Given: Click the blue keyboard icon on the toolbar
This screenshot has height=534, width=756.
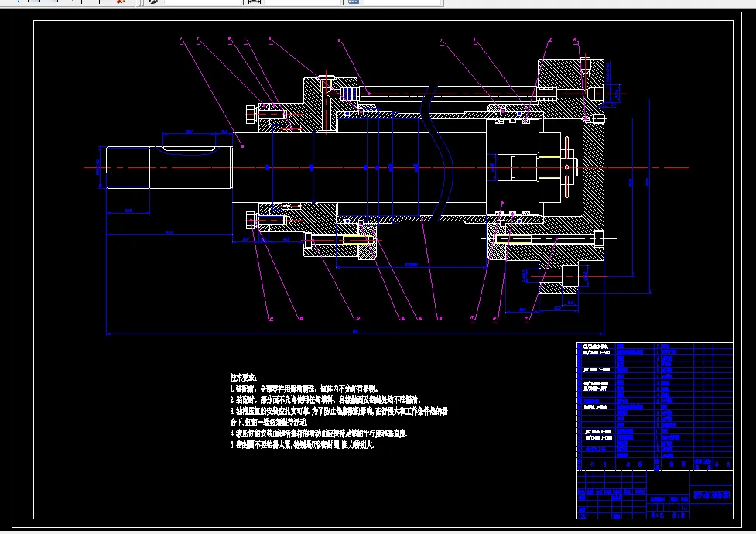Looking at the screenshot, I should tap(353, 3).
